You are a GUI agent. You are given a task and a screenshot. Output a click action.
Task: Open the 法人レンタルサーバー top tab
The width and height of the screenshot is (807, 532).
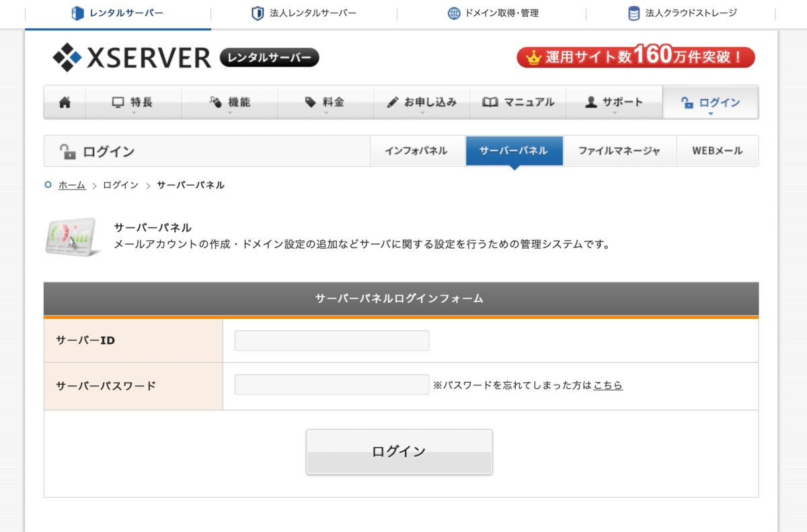[x=304, y=13]
